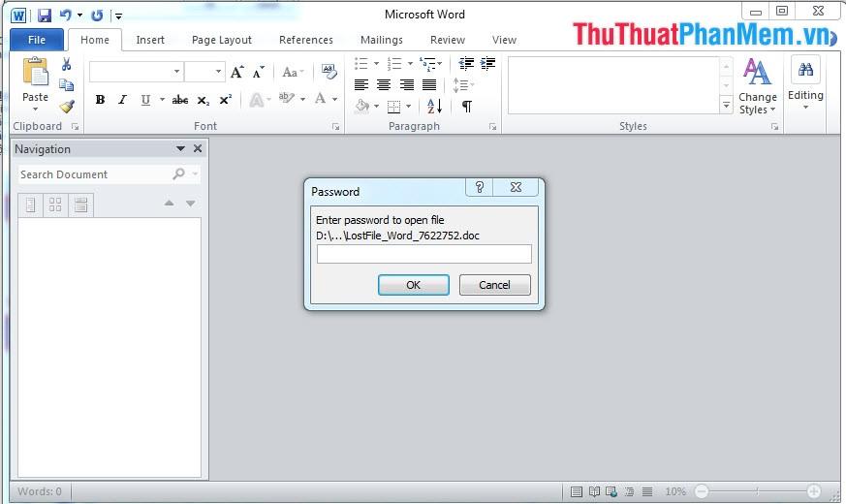
Task: Toggle Show/Hide paragraph marks
Action: 467,107
